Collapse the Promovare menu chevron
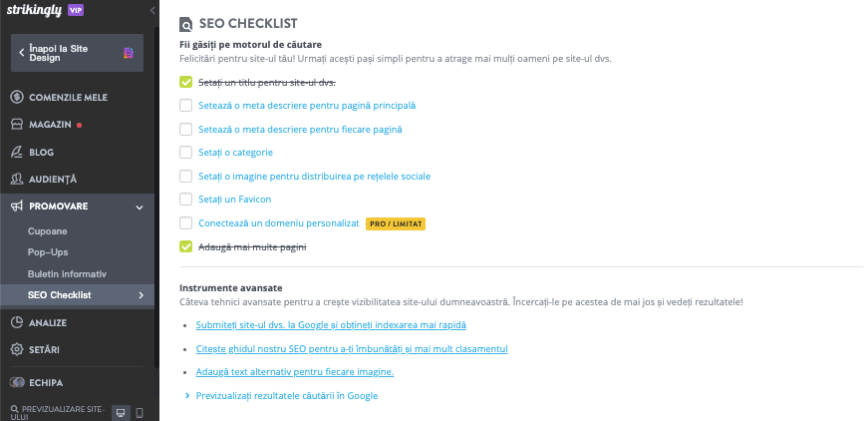The height and width of the screenshot is (421, 868). click(140, 207)
